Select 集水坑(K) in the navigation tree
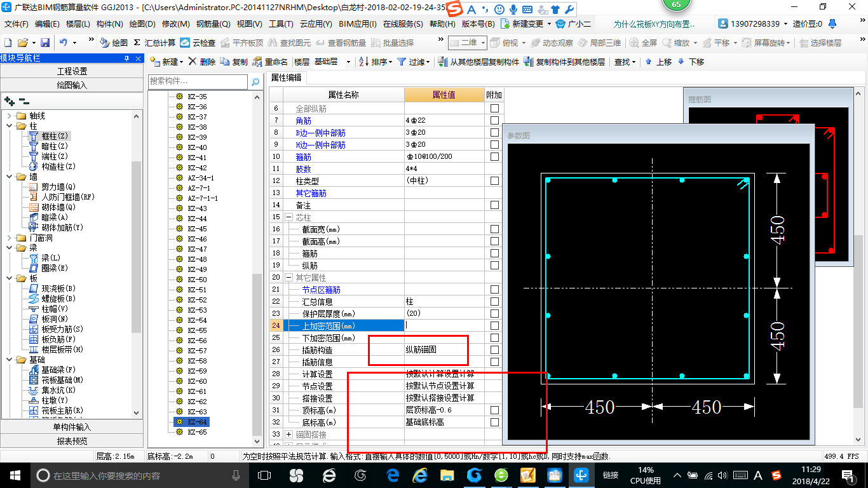 point(58,390)
